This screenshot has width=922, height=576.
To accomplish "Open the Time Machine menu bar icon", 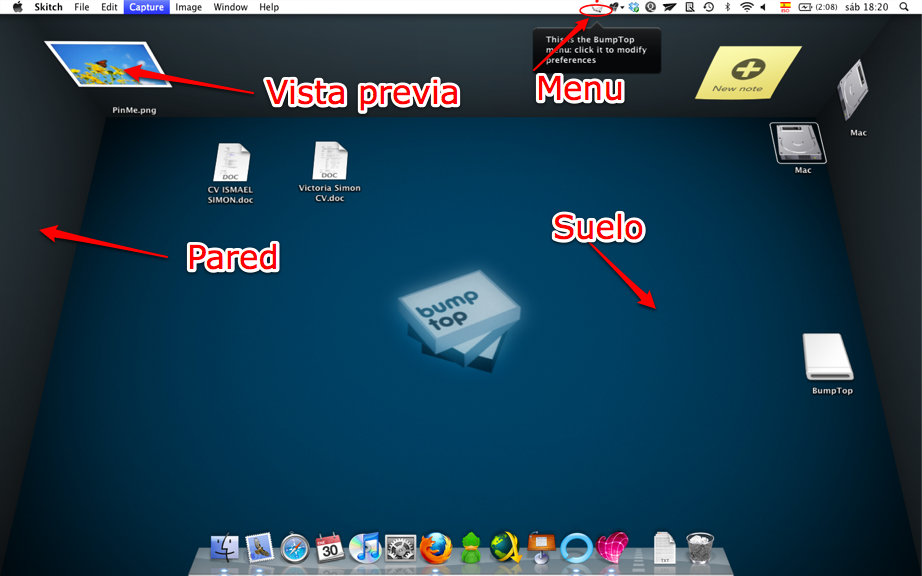I will 709,7.
